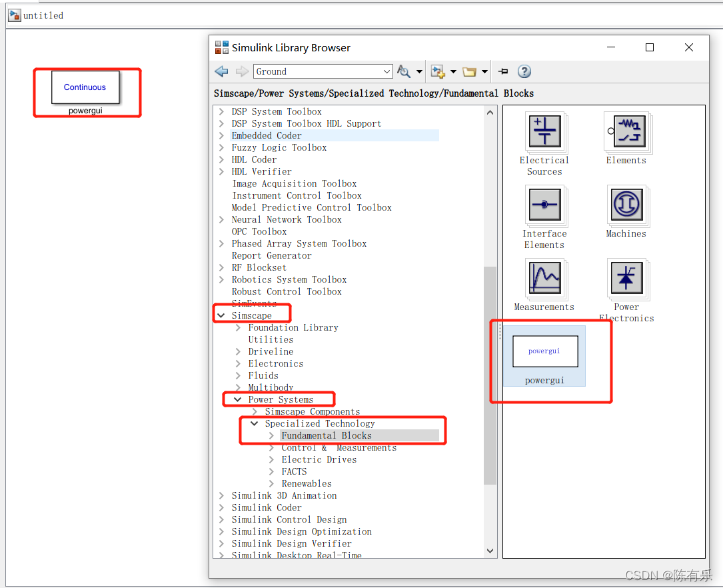Expand the FACTS node
The width and height of the screenshot is (723, 588).
tap(271, 471)
